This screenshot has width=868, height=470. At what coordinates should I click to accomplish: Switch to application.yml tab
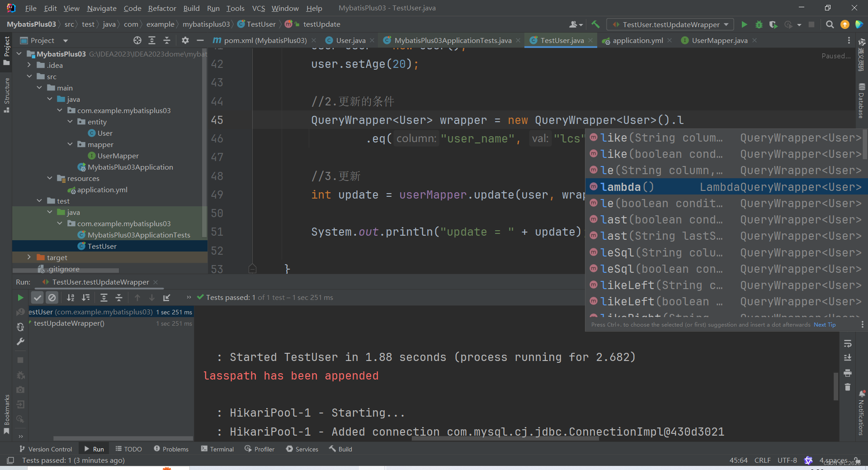[x=637, y=40]
